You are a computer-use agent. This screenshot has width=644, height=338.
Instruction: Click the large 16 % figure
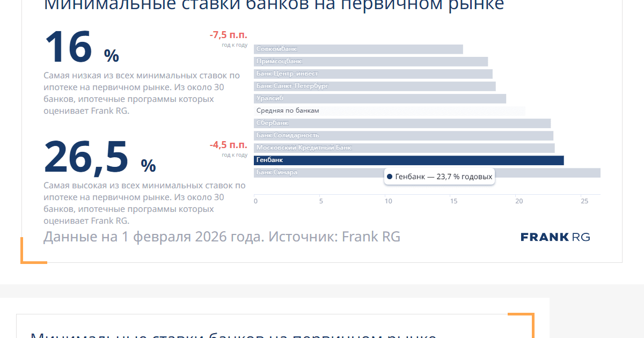click(80, 48)
